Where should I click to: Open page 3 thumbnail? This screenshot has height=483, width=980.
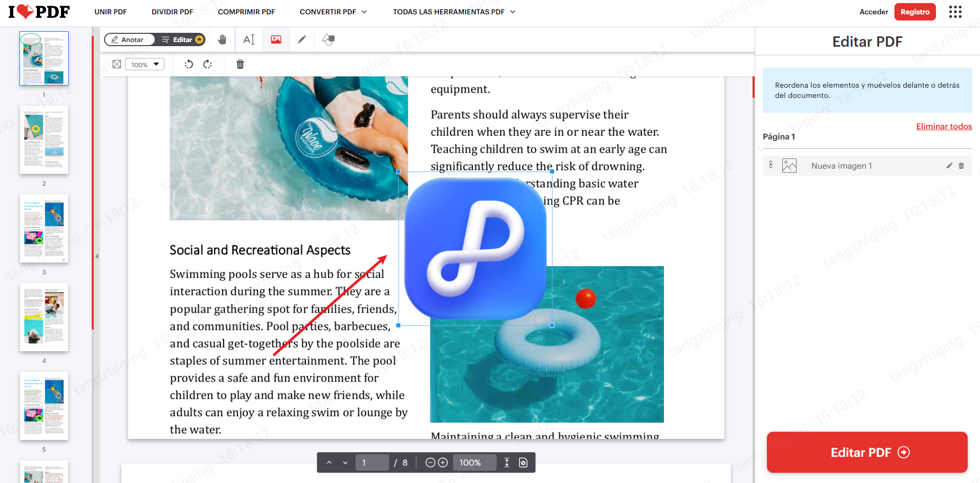(44, 229)
